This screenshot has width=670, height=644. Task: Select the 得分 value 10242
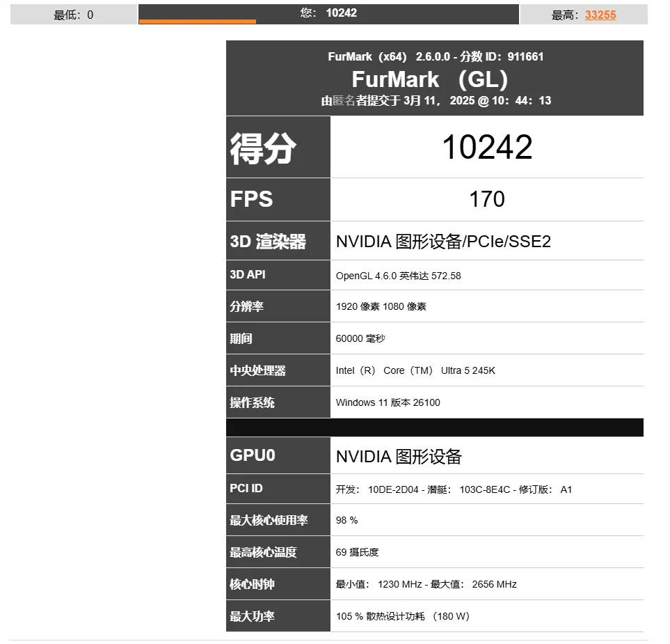[486, 148]
